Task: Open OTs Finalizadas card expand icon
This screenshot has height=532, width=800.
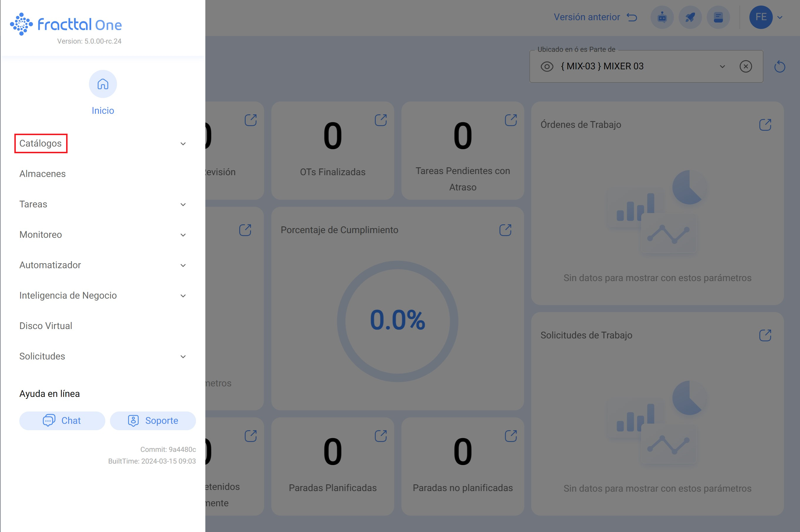Action: [x=381, y=120]
